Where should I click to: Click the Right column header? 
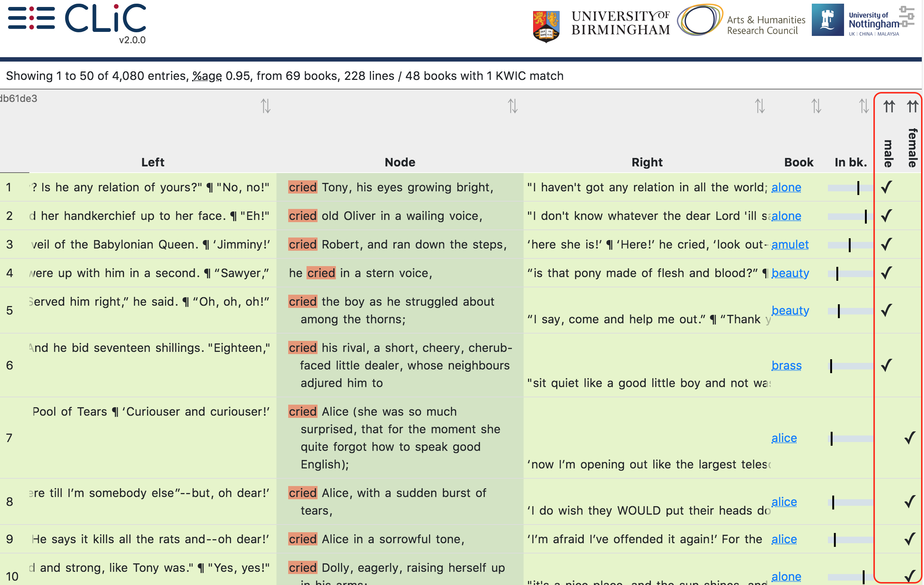[647, 162]
